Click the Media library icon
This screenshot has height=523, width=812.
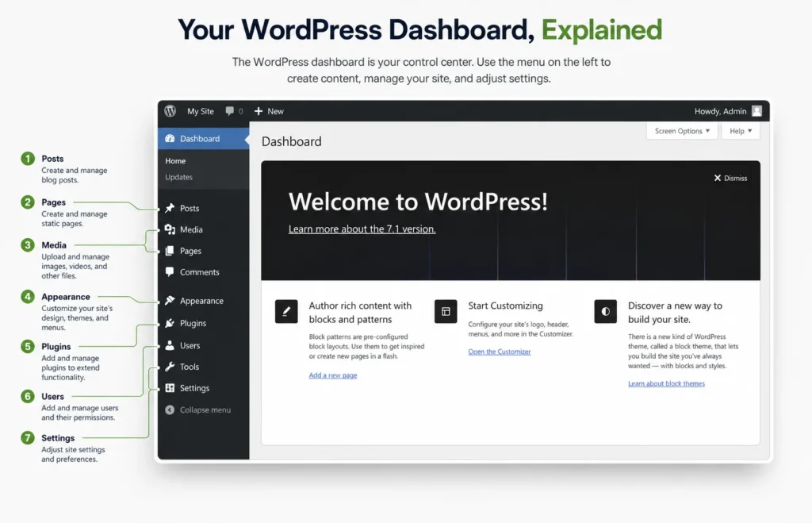(170, 229)
